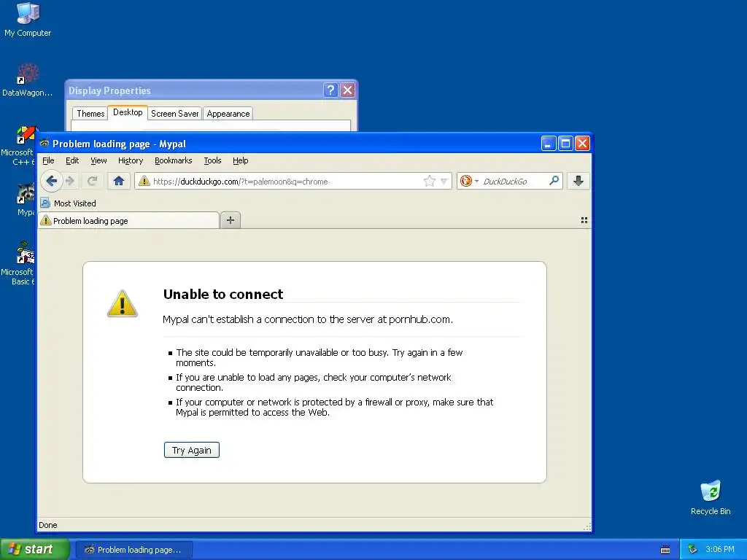Image resolution: width=747 pixels, height=560 pixels.
Task: Select the Microsoft Basic desktop shortcut
Action: pyautogui.click(x=19, y=263)
